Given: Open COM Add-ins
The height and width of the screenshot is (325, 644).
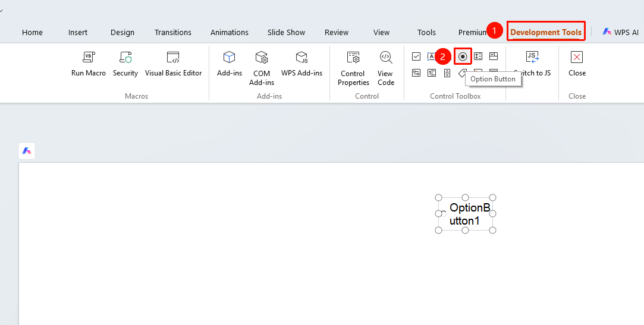Looking at the screenshot, I should coord(262,68).
